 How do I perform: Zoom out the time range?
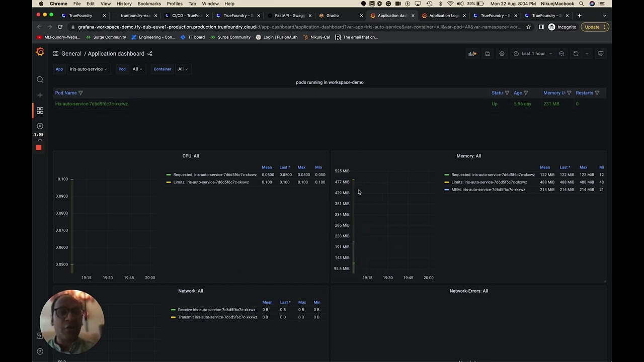[x=561, y=54]
